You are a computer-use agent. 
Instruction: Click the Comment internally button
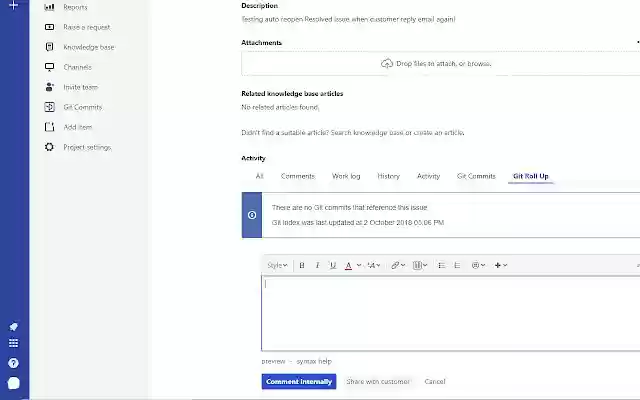pos(299,382)
